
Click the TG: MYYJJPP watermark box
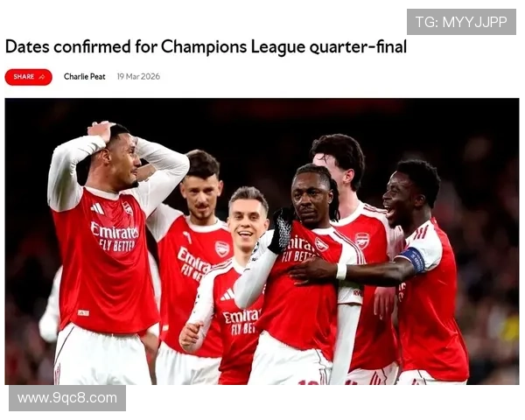coord(461,22)
